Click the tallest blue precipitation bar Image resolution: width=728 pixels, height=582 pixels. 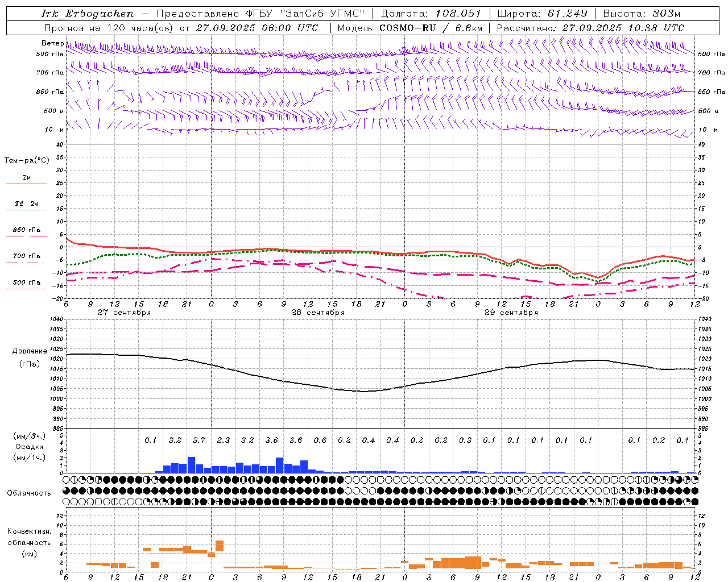click(x=191, y=465)
